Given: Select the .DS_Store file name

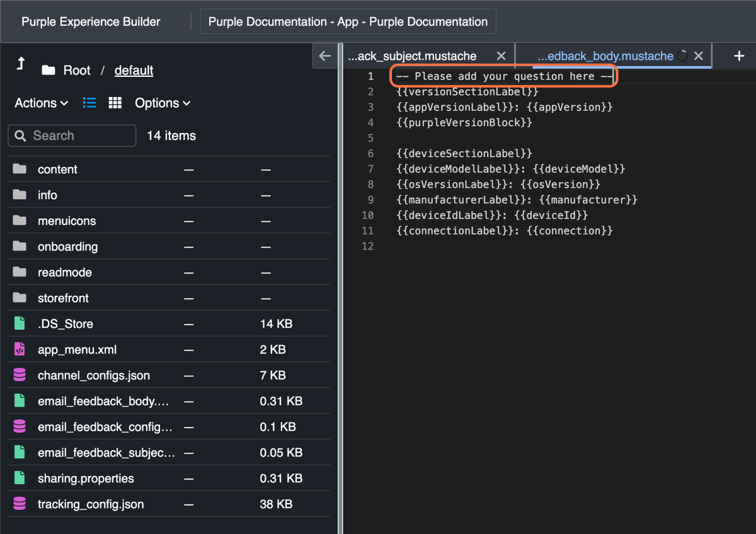Looking at the screenshot, I should [x=66, y=323].
